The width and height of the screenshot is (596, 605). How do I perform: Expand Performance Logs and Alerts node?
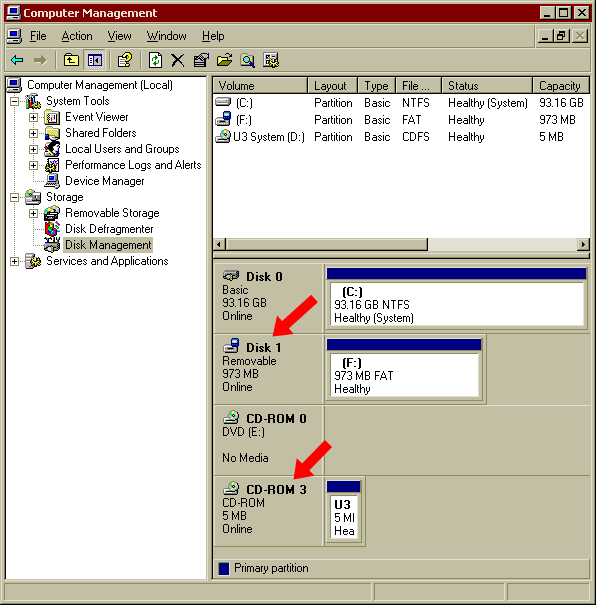(33, 165)
